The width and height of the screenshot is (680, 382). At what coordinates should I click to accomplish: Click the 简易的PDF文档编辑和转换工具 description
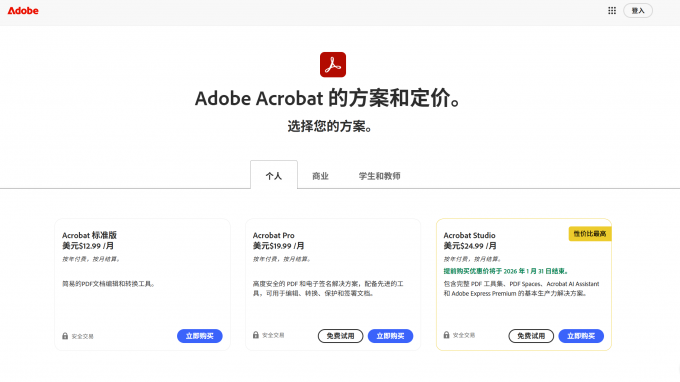108,284
